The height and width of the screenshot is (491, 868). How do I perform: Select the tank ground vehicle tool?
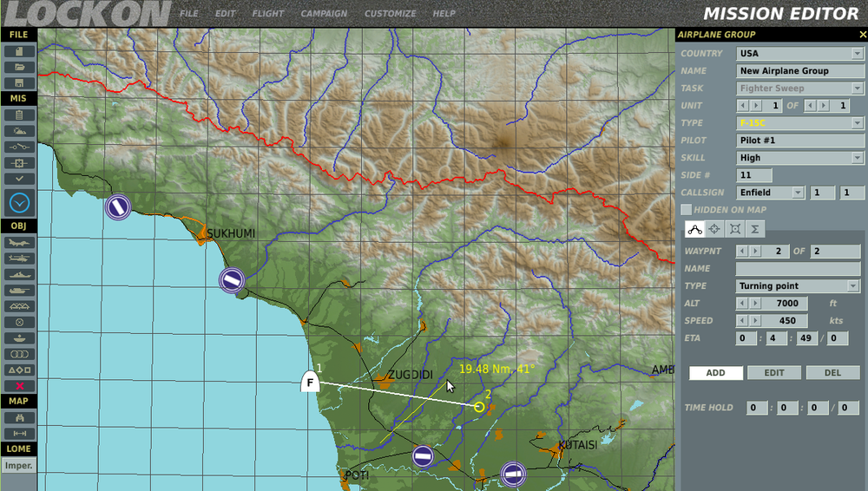19,291
